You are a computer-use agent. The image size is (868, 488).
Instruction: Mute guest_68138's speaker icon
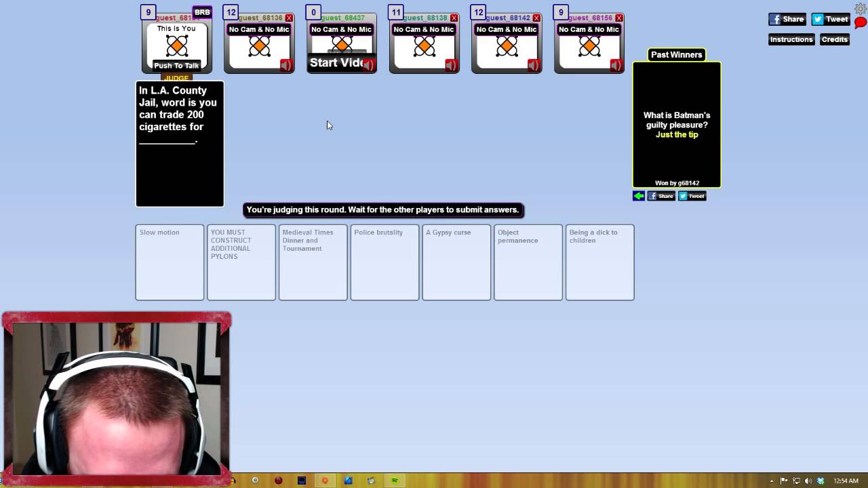pos(451,66)
